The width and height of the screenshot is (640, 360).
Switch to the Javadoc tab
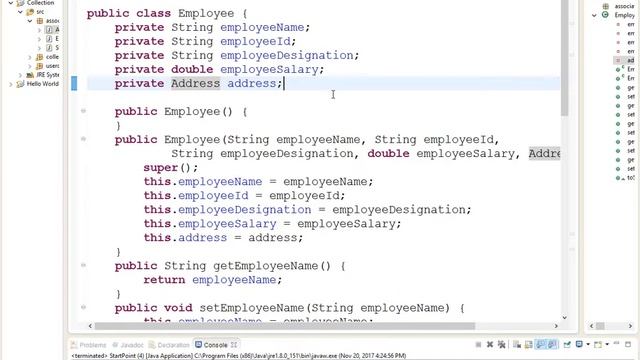pyautogui.click(x=128, y=345)
